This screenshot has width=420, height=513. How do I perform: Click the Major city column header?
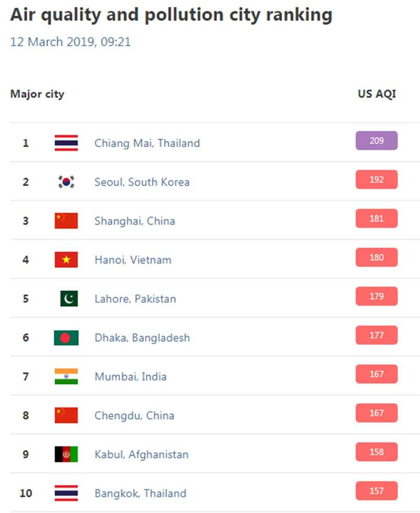[37, 94]
